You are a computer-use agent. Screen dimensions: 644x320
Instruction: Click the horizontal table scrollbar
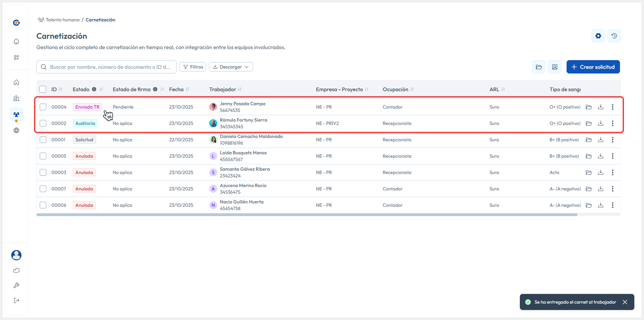[307, 215]
